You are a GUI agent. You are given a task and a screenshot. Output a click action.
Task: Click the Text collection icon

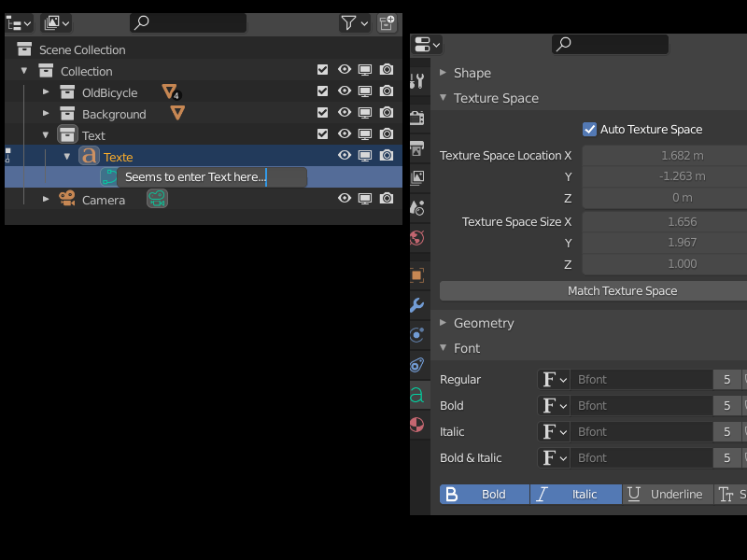tap(67, 134)
